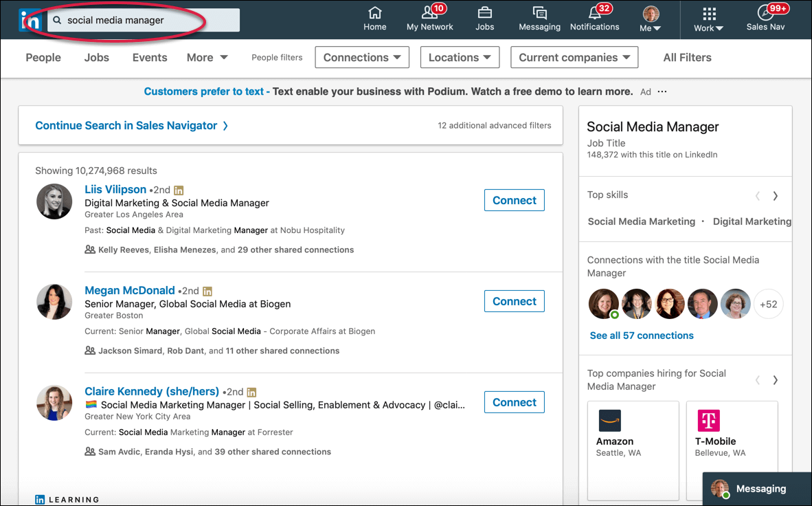Connect with Claire Kennedy (she/hers)
The height and width of the screenshot is (506, 812).
[515, 402]
